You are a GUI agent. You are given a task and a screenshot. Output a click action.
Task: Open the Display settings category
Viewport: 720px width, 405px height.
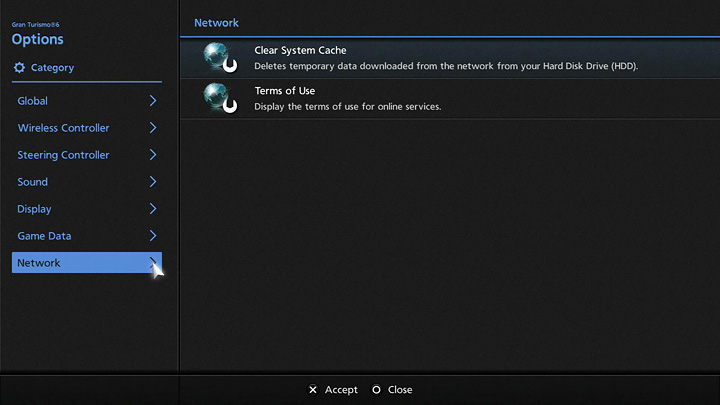point(35,209)
